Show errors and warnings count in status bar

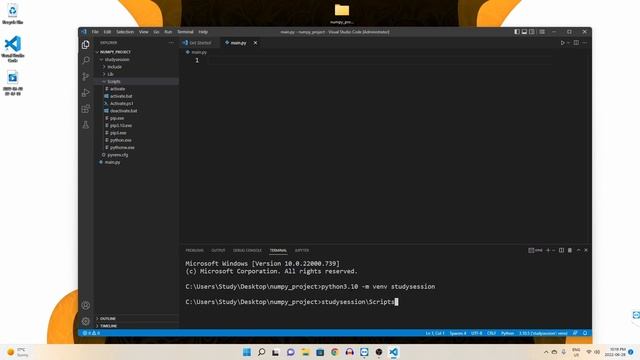(x=91, y=333)
